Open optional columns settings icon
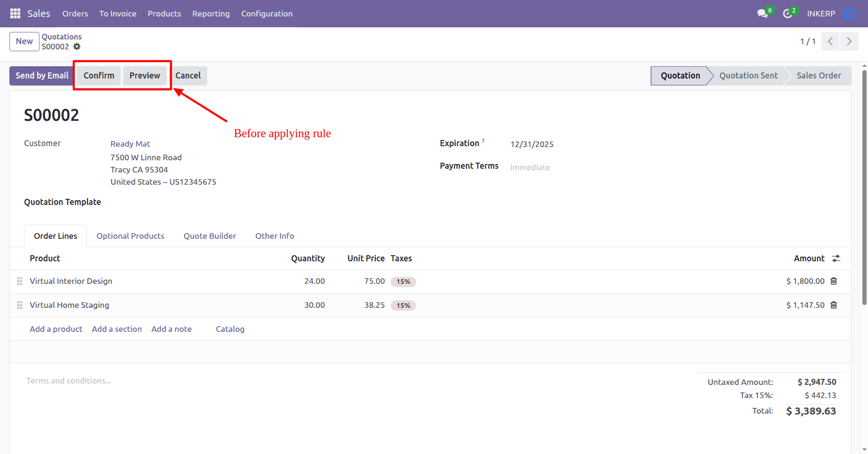This screenshot has width=868, height=454. point(836,258)
